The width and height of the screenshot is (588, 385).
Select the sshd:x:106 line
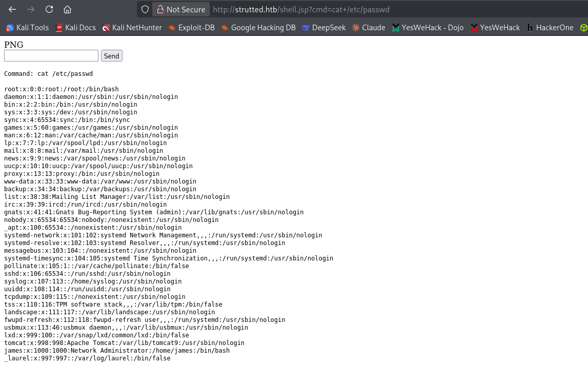pos(87,274)
